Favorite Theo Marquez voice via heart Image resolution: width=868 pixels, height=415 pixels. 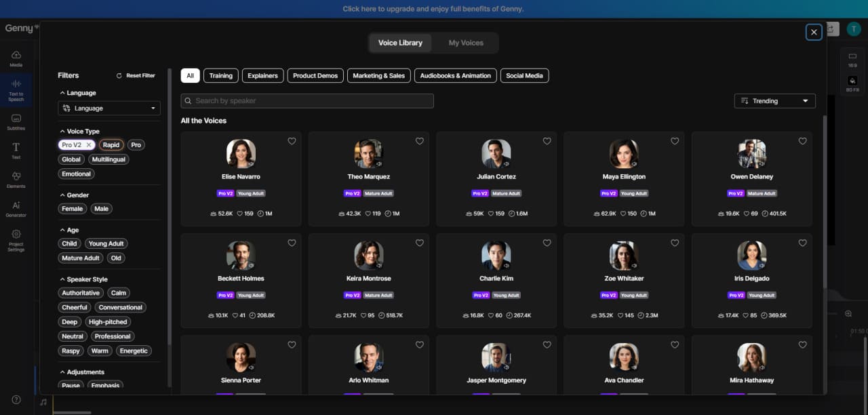[x=420, y=141]
